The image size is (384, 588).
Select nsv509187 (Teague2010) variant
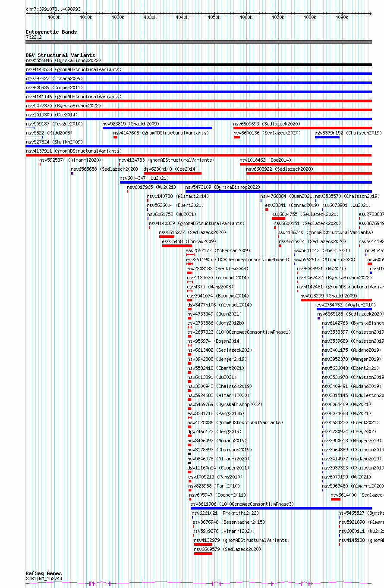[54, 124]
